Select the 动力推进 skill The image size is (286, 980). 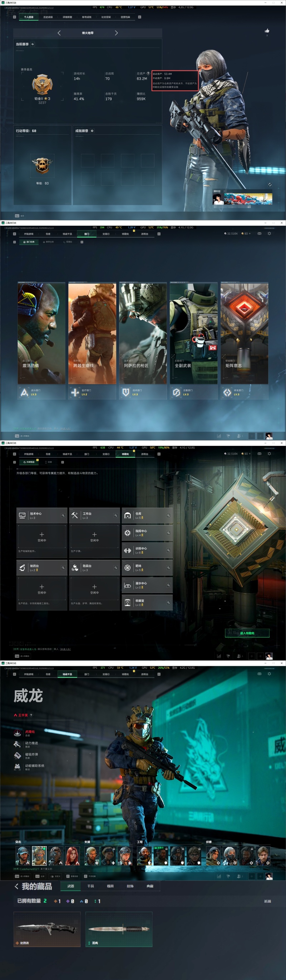tap(26, 745)
